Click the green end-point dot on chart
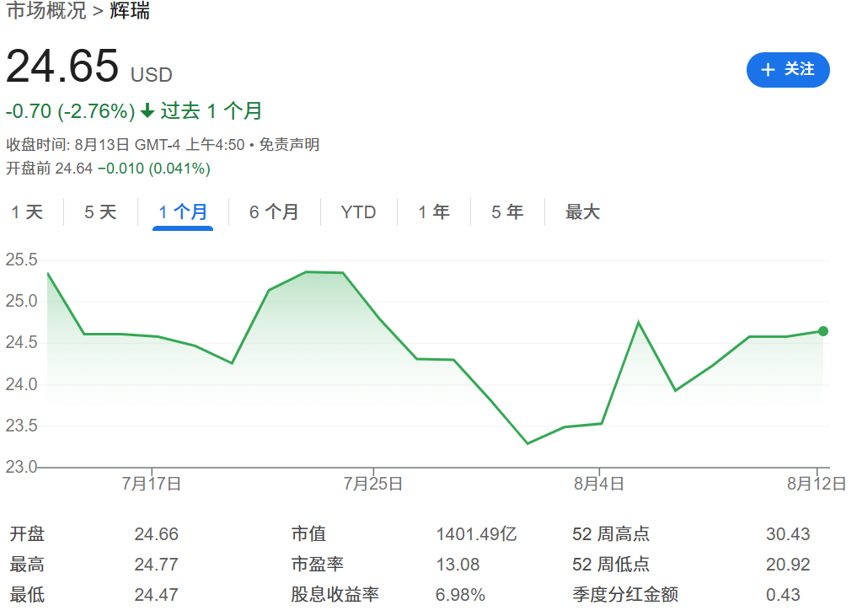The height and width of the screenshot is (616, 857). click(x=823, y=331)
